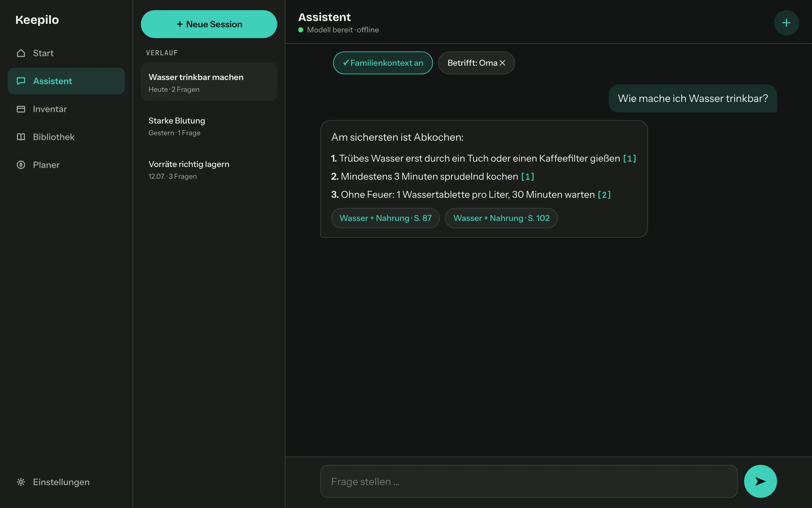Switch to the Planer label
Screen dimensions: 812x508
46,165
